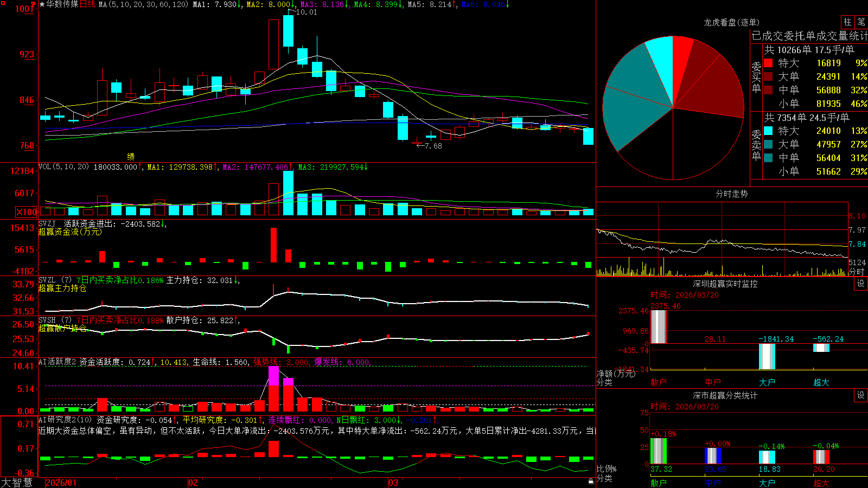This screenshot has height=488, width=868.
Task: Click the 日线 period label in the chart header
Action: pos(87,4)
